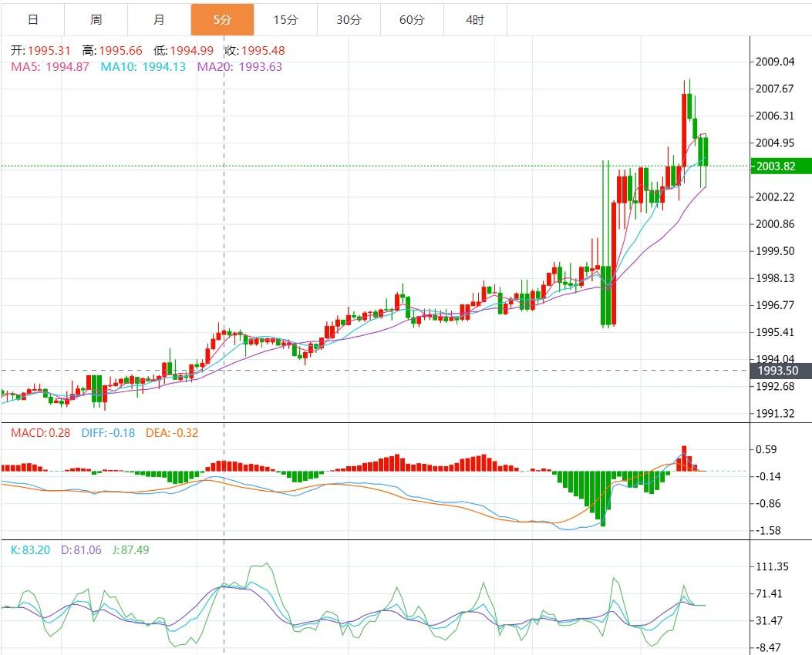Screen dimensions: 812x655
Task: Switch to the 15分 timeframe tab
Action: click(285, 20)
